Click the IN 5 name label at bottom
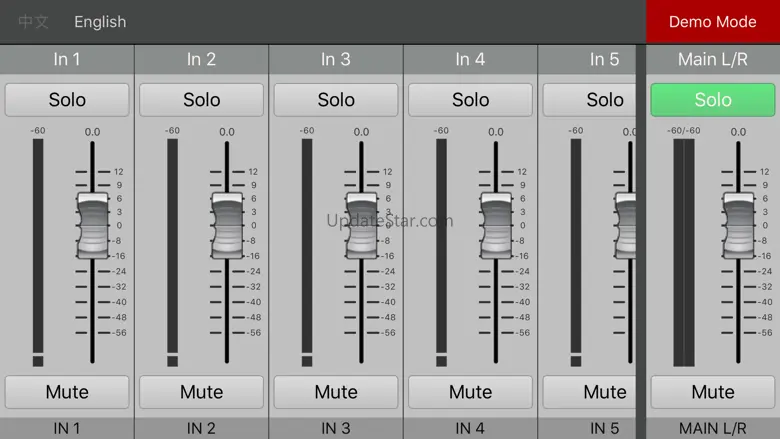780x439 pixels. [587, 428]
